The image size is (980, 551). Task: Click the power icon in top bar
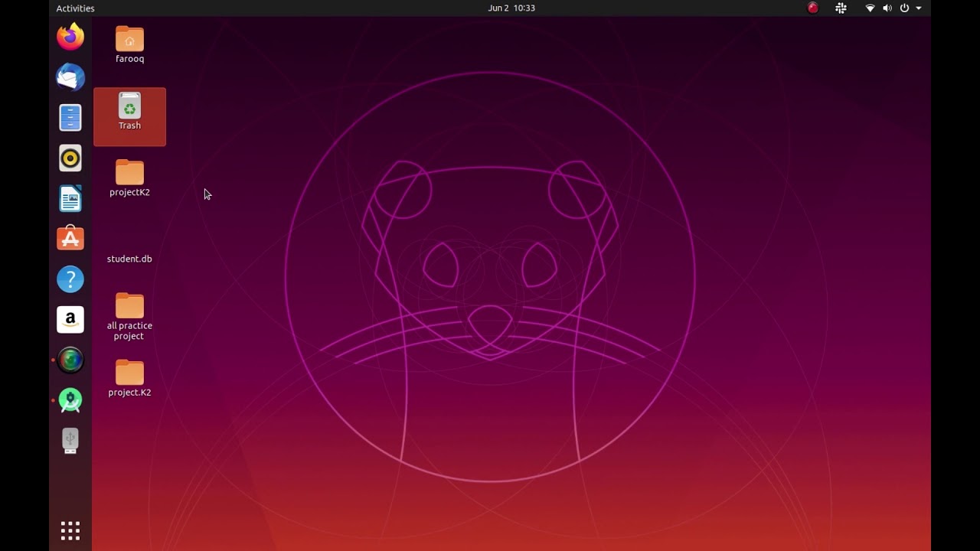click(904, 8)
